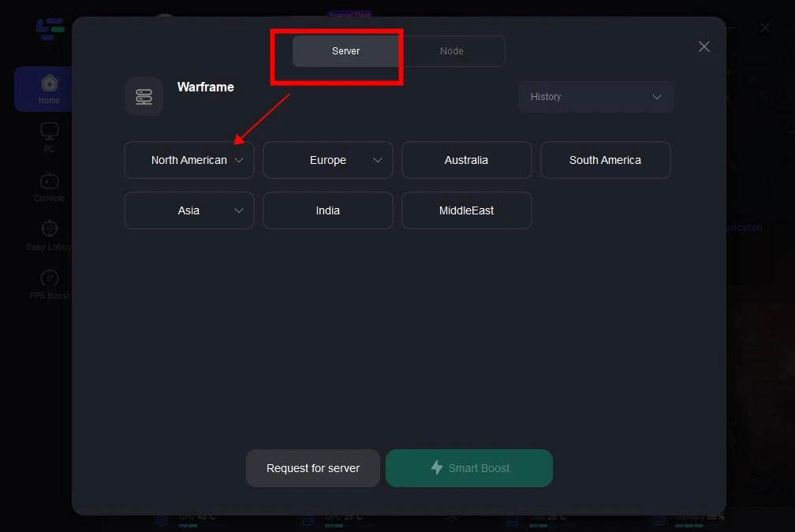Open FPS Boost from the sidebar

point(49,285)
